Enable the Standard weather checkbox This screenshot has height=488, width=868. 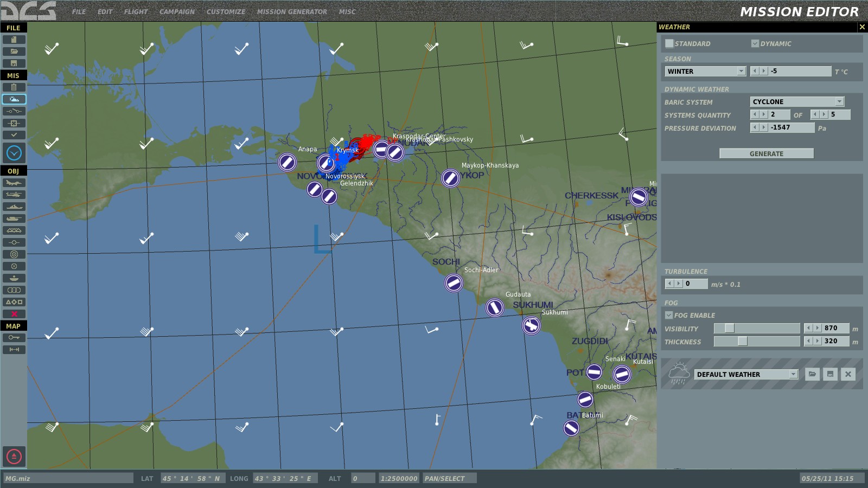tap(669, 43)
